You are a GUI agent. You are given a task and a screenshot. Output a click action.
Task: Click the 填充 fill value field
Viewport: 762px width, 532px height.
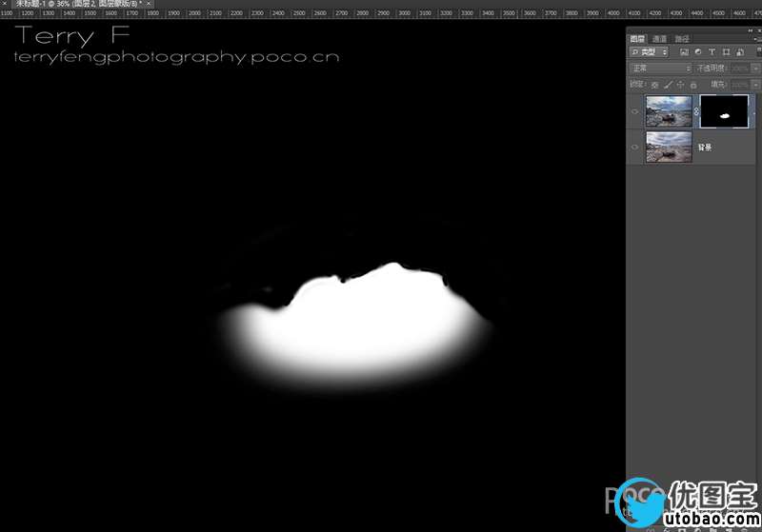(741, 85)
